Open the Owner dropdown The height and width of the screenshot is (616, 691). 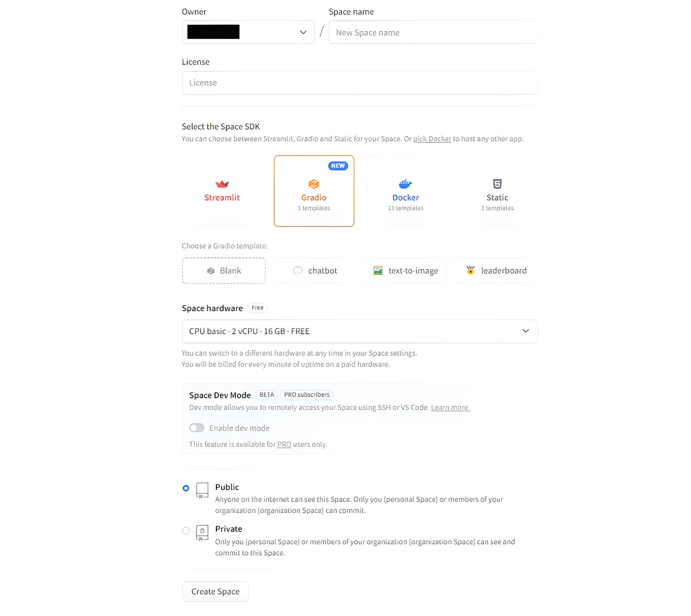(x=248, y=32)
